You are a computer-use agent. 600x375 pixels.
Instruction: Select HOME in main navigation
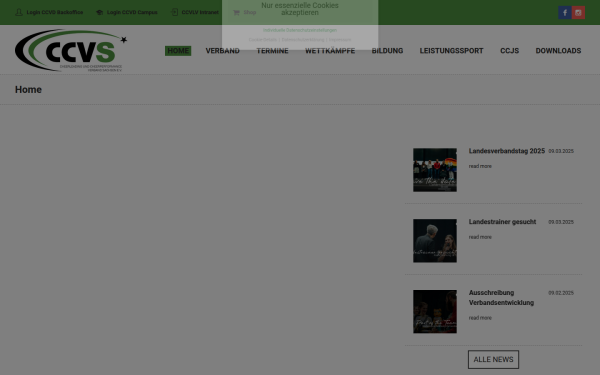click(x=178, y=51)
